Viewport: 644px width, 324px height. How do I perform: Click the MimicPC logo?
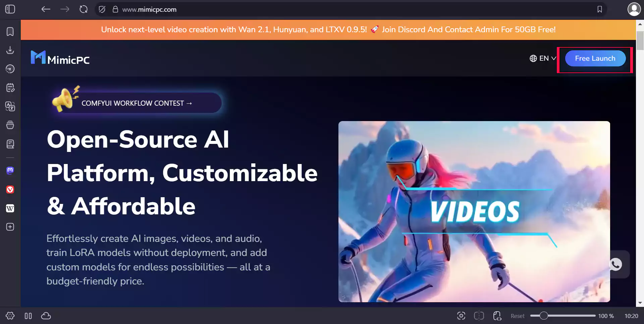60,58
